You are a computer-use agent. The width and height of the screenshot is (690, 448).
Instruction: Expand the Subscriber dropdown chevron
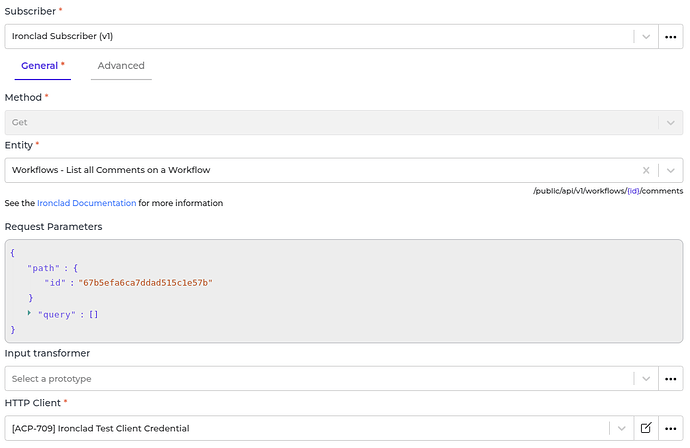(x=646, y=37)
